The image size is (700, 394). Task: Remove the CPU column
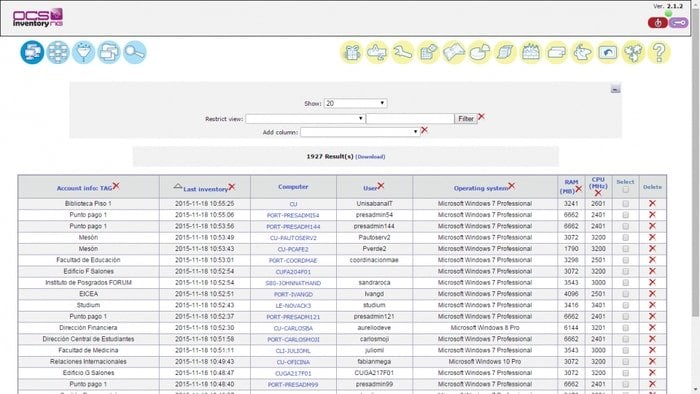coord(598,193)
